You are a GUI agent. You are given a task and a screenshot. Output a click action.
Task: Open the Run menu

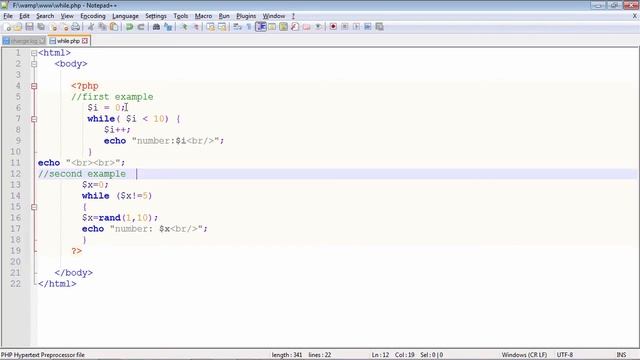[x=224, y=16]
